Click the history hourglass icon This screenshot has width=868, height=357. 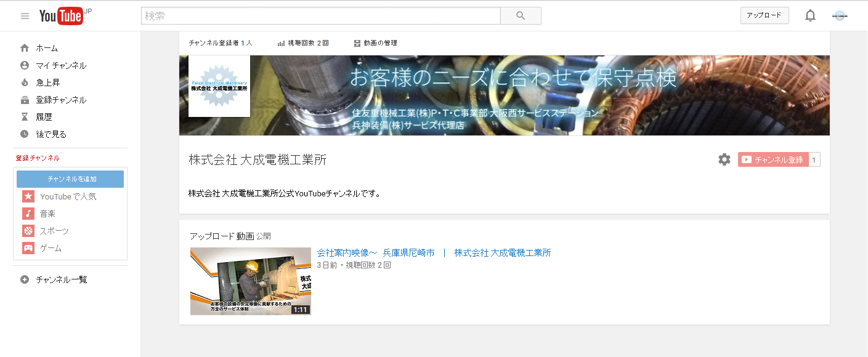[x=25, y=117]
